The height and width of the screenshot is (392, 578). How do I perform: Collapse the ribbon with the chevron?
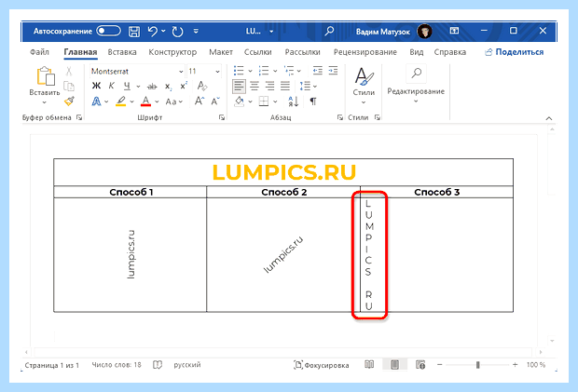click(549, 118)
